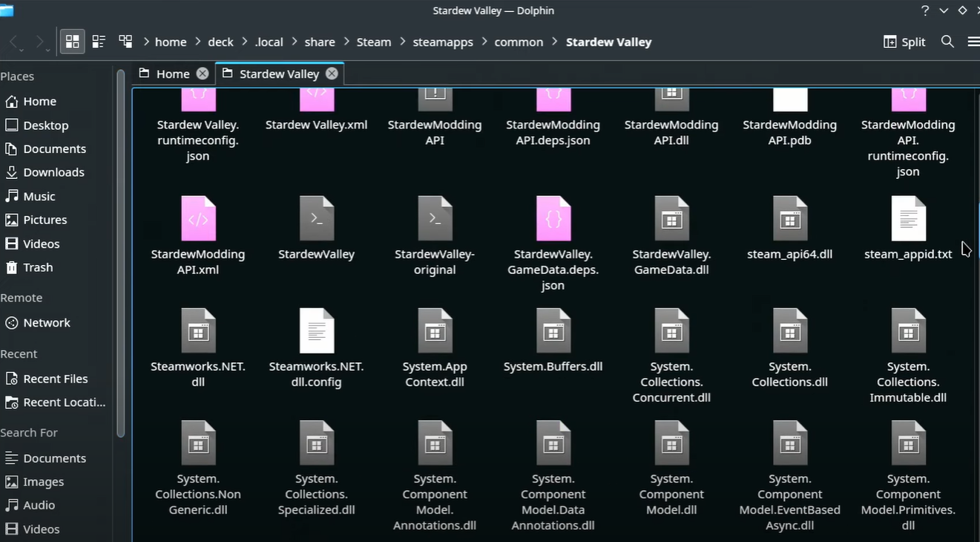Screen dimensions: 980x542
Task: Navigate to the deck breadcrumb folder
Action: [220, 42]
